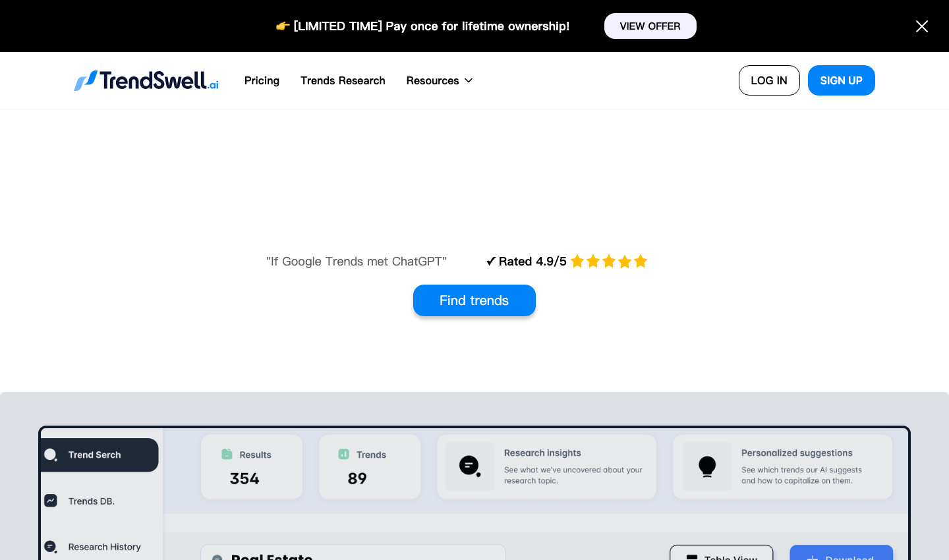Click the Personalized suggestions lightbulb icon

click(707, 466)
